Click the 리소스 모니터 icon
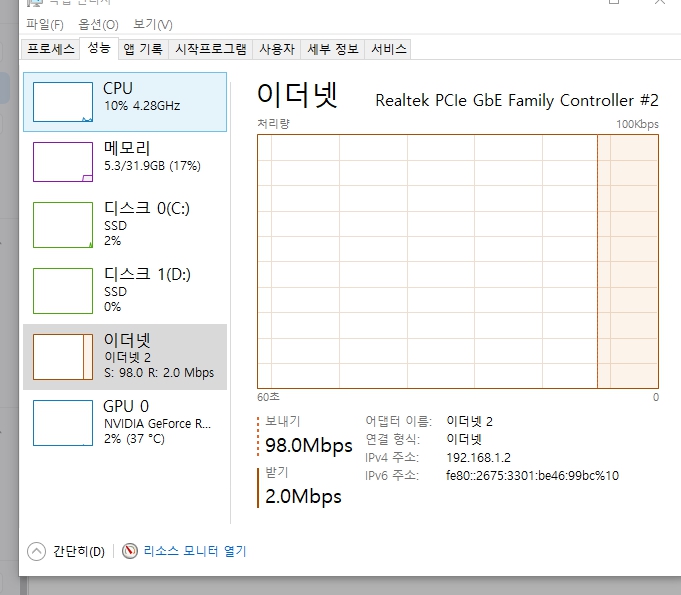 pyautogui.click(x=130, y=551)
